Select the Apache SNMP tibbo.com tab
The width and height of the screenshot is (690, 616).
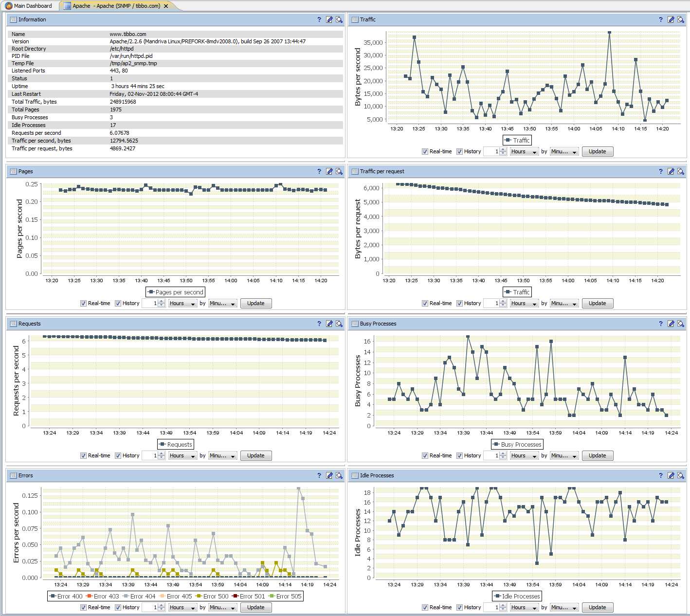pos(116,6)
